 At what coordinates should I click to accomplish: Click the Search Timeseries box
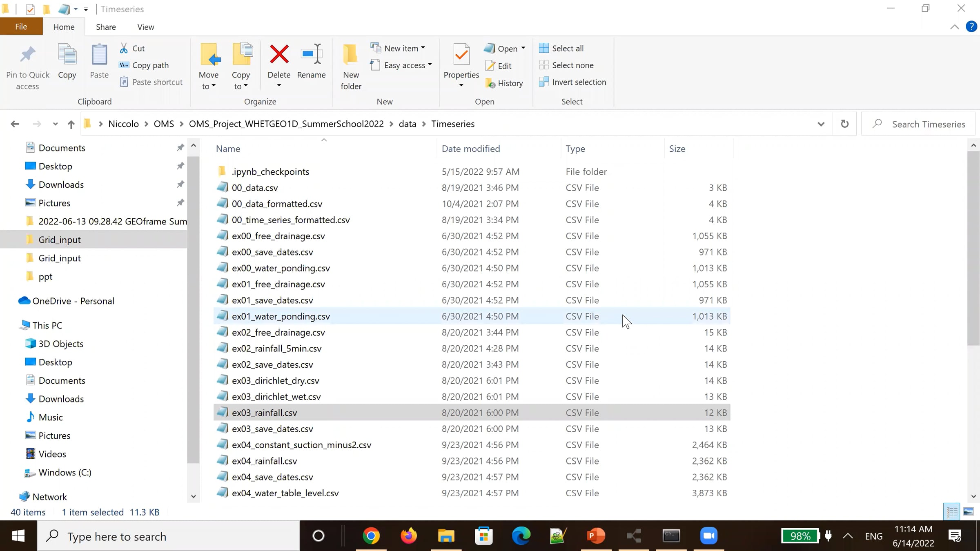point(918,124)
